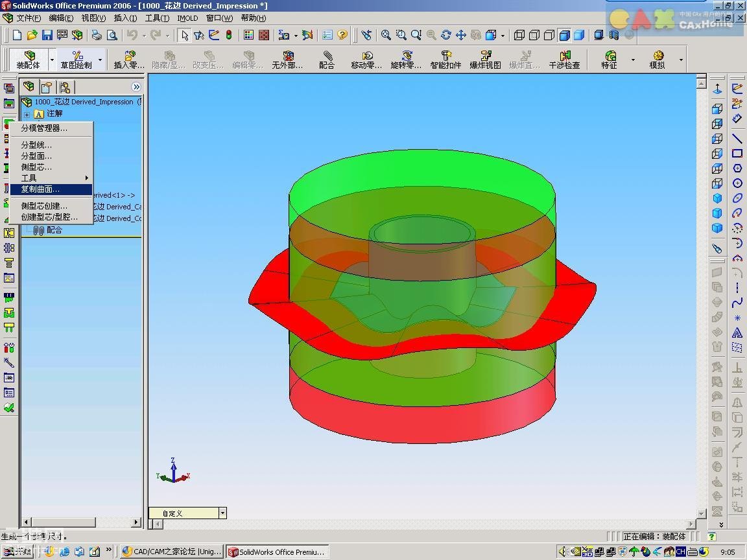Click the Features (特征) toolbar button
The width and height of the screenshot is (747, 560).
610,60
